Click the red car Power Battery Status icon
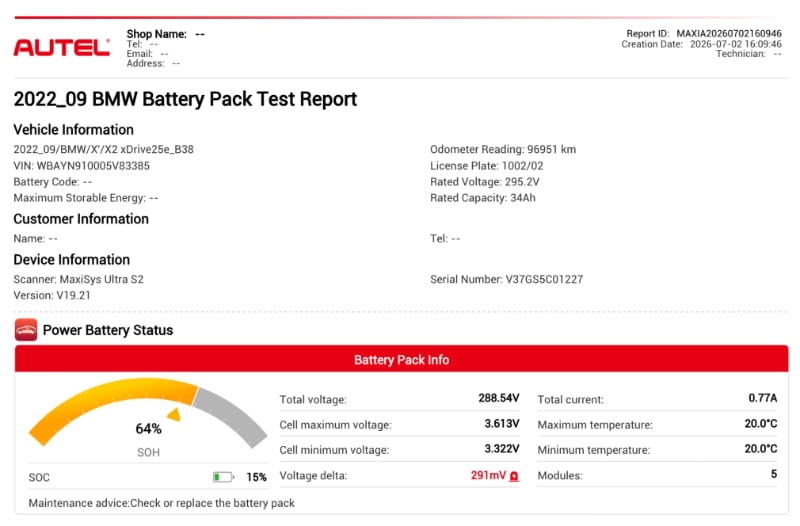 26,330
